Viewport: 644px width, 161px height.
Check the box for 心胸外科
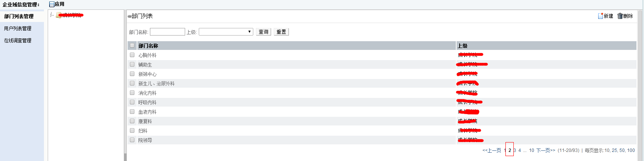pos(132,55)
